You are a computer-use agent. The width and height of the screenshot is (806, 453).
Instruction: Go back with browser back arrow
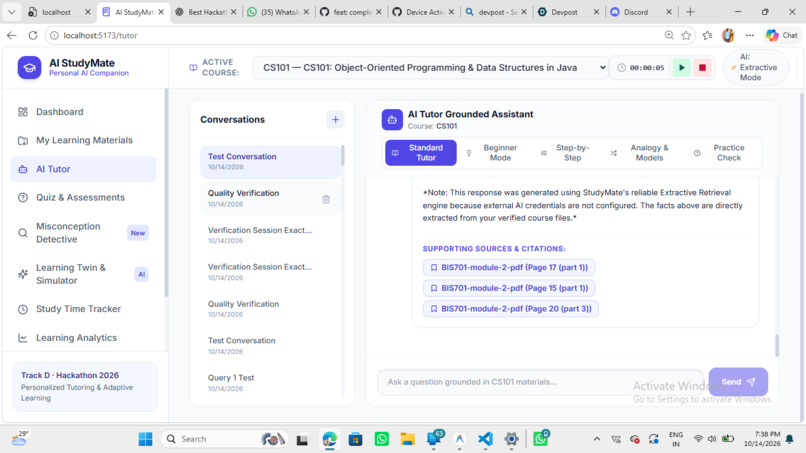[12, 35]
